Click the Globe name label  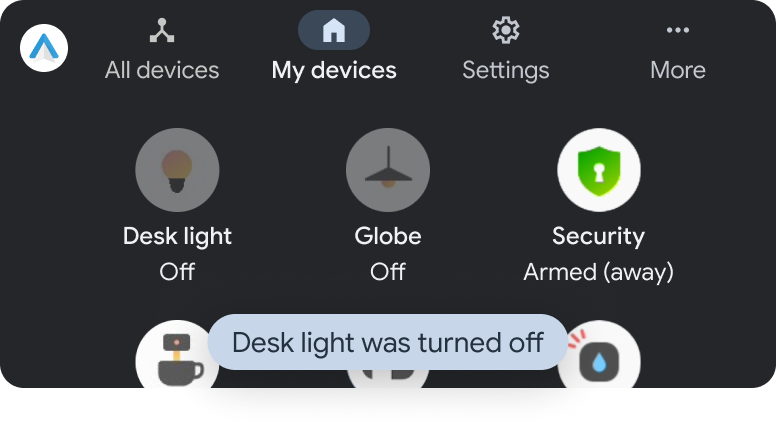388,236
